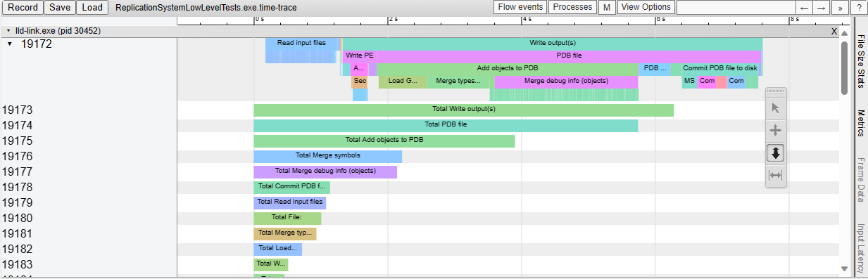Grab the mouse-mode toolbar drag handle
868x279 pixels.
[x=776, y=92]
